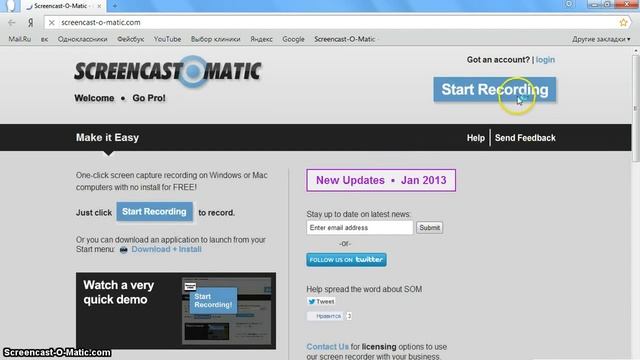The width and height of the screenshot is (640, 360).
Task: Open the Yandex home button
Action: [x=31, y=22]
